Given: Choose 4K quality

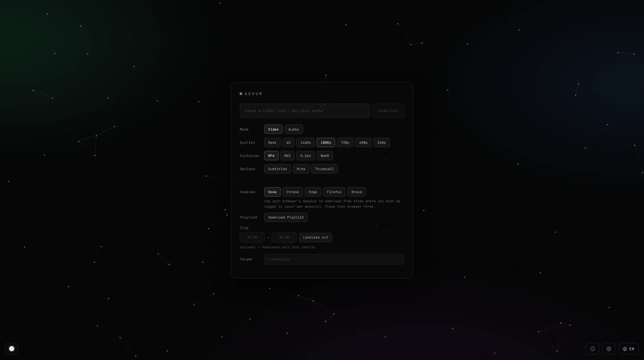Looking at the screenshot, I should pyautogui.click(x=289, y=142).
